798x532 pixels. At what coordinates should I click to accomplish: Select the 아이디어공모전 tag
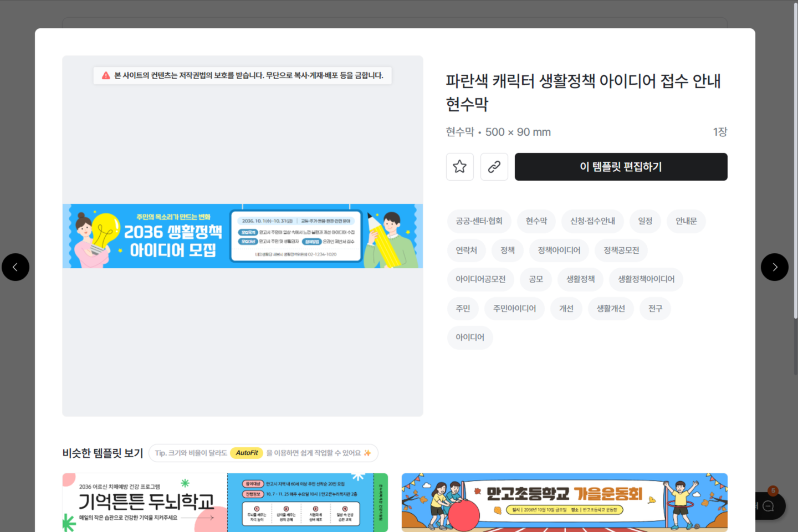(x=480, y=279)
